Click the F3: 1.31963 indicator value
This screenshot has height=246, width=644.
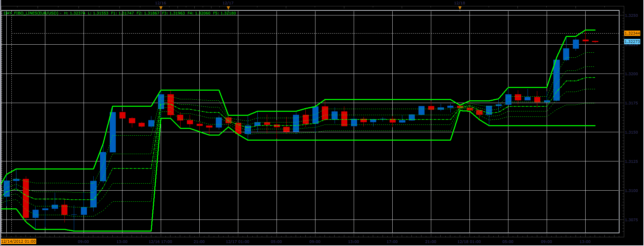(174, 13)
